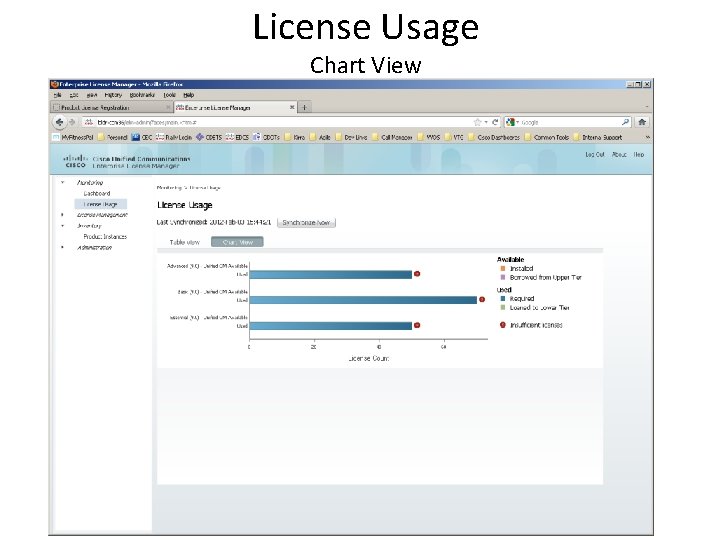Screen dimensions: 720x540
Task: Collapse the Inventory tree section
Action: click(62, 225)
